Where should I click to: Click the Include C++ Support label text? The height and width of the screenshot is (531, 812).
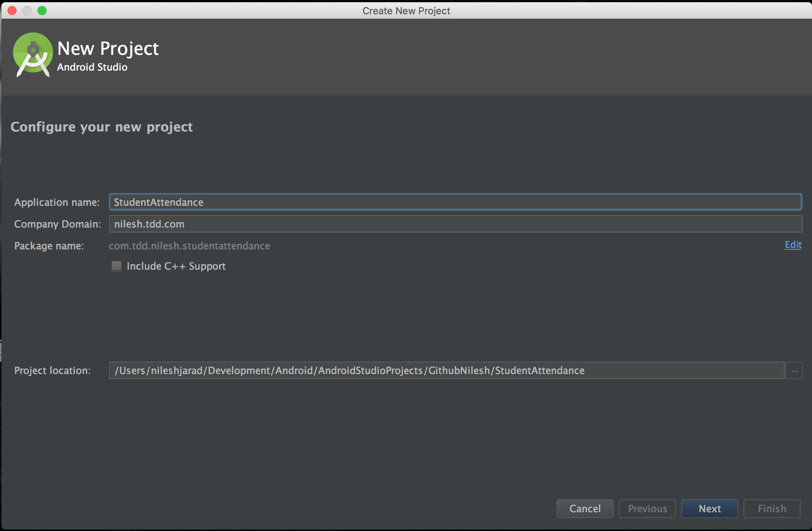176,266
